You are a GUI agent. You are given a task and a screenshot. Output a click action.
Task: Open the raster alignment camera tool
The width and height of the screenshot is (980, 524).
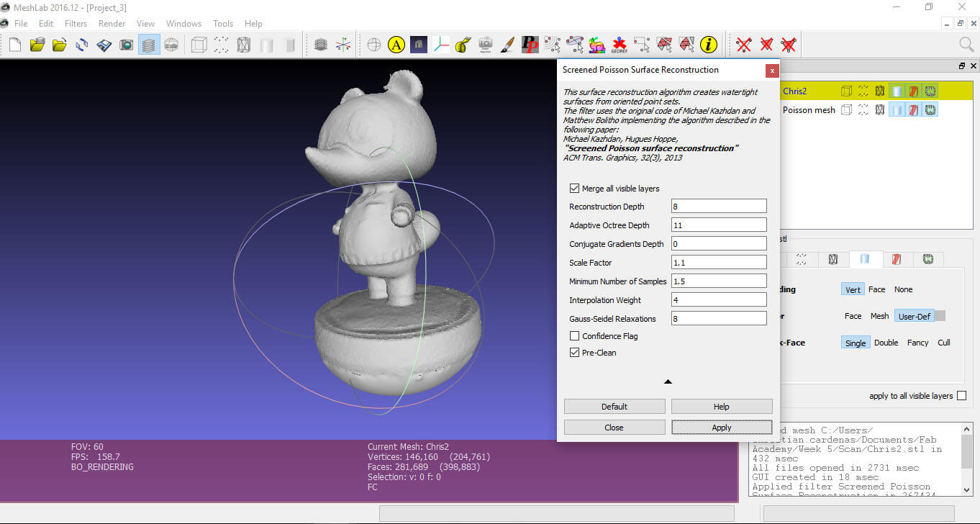pos(486,45)
